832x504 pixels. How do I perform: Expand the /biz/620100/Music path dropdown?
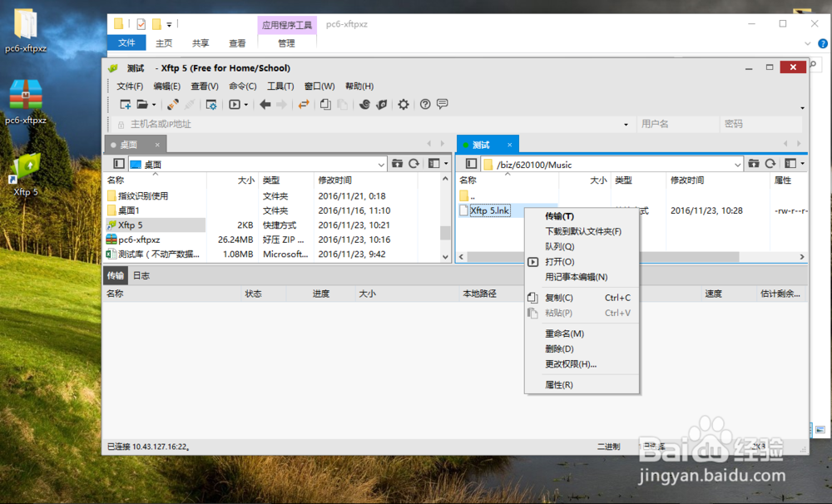[737, 165]
